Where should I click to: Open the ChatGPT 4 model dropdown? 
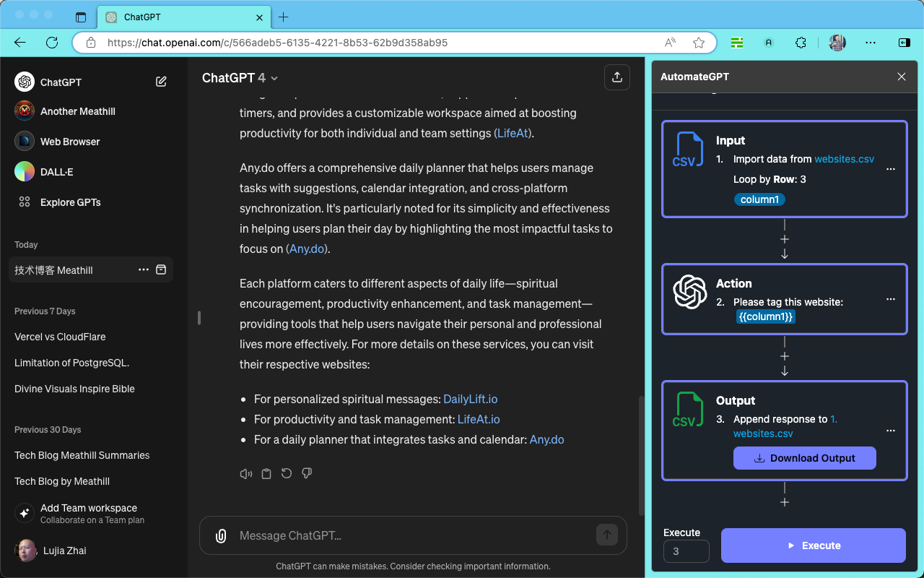coord(240,77)
